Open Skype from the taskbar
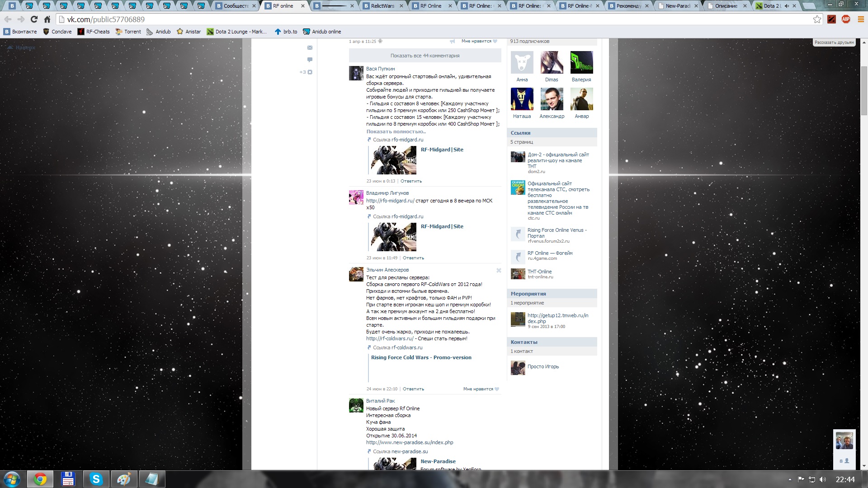This screenshot has height=488, width=868. tap(96, 479)
